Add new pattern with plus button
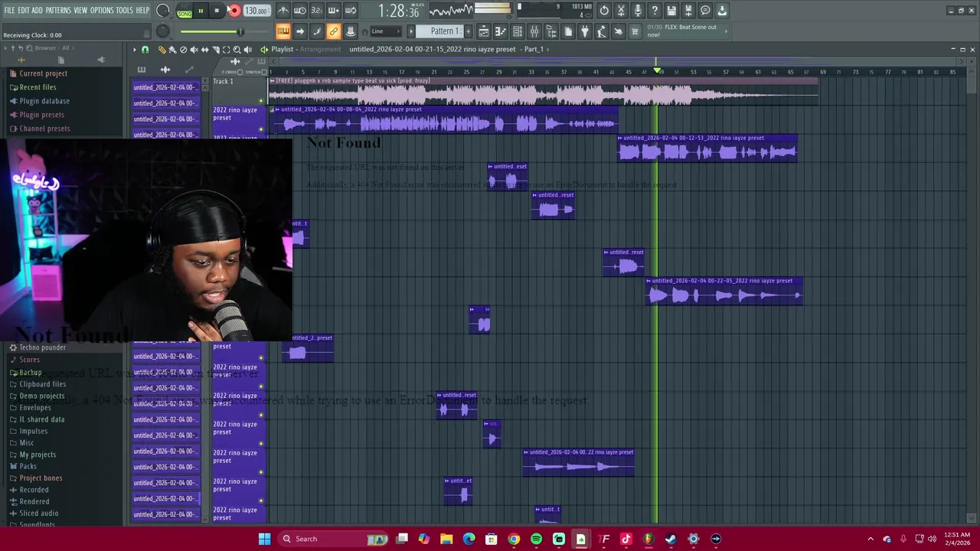 point(468,31)
